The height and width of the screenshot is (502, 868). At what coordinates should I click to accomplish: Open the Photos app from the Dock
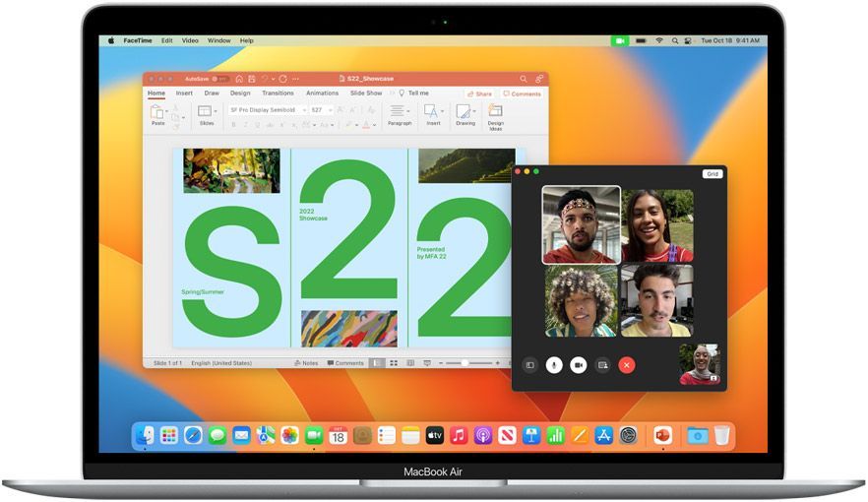tap(289, 436)
